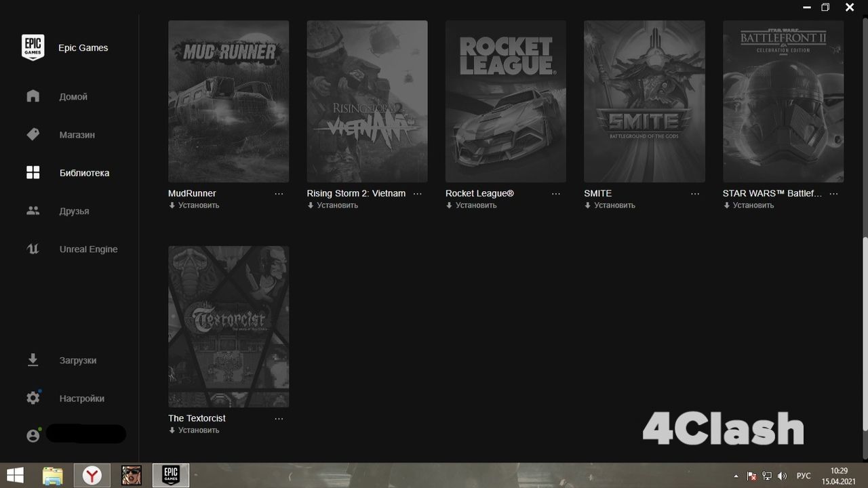This screenshot has height=488, width=868.
Task: Click the SMITE cover thumbnail
Action: tap(644, 101)
